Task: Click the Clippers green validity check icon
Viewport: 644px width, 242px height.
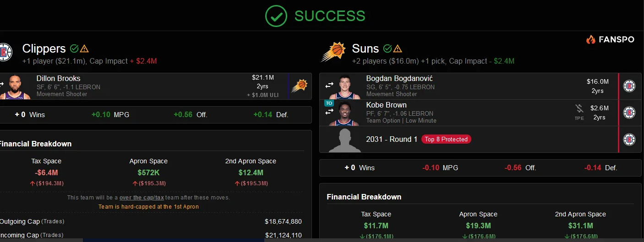Action: (74, 48)
